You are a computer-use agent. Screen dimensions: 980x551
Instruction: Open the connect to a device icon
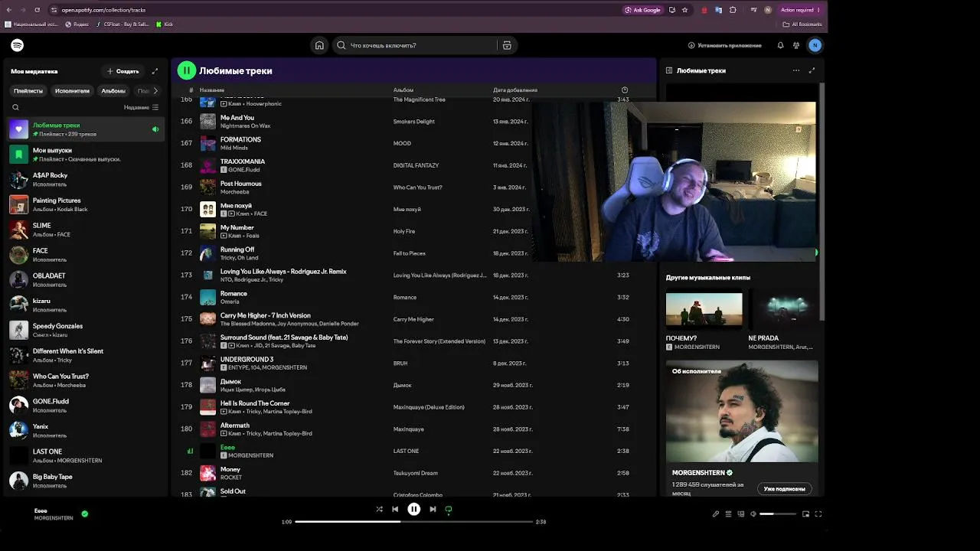click(740, 514)
